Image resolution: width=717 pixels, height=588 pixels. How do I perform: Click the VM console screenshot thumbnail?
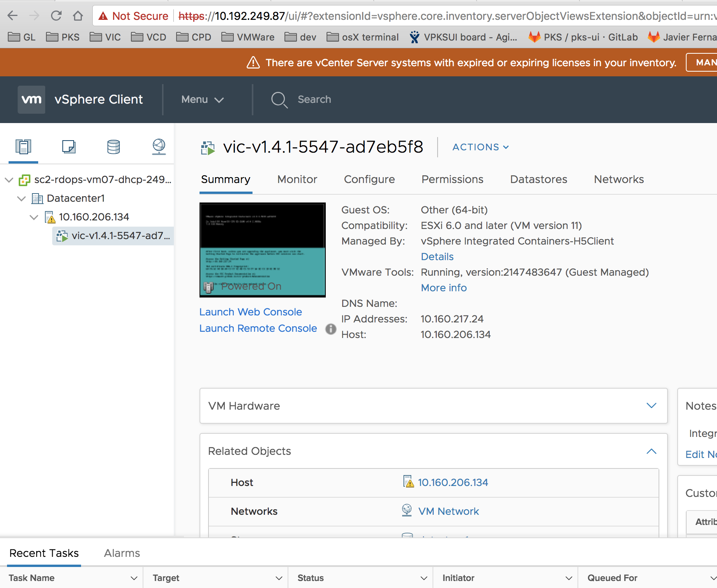[262, 250]
